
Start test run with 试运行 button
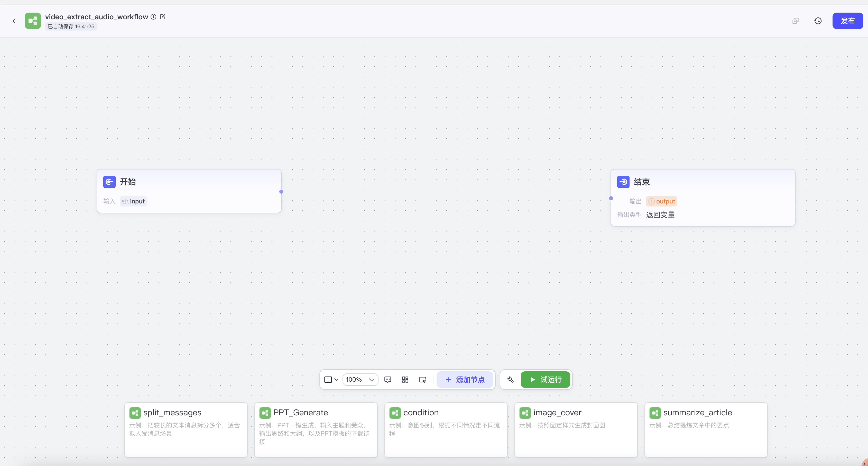click(545, 379)
